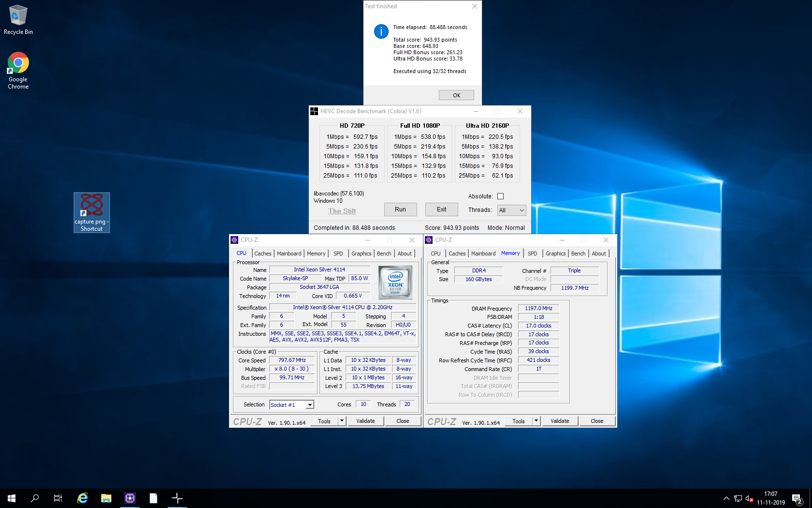
Task: Close the Test finished dialog
Action: coord(475,6)
